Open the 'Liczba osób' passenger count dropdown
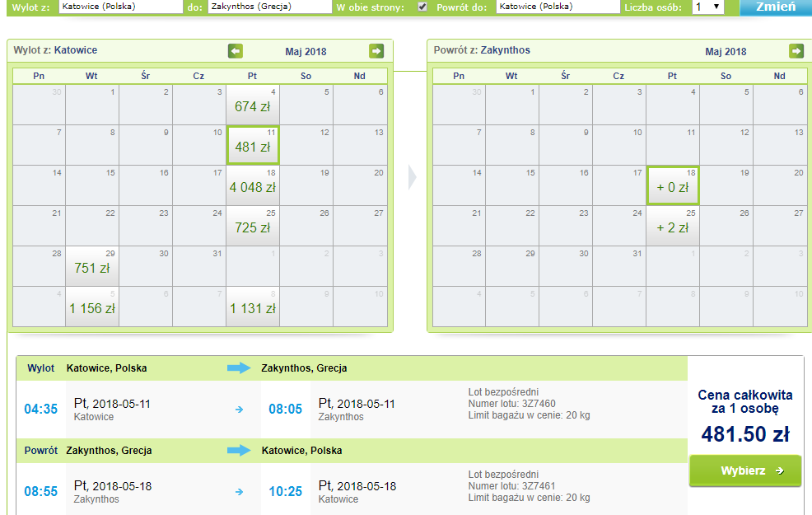Viewport: 812px width, 515px height. pos(707,7)
